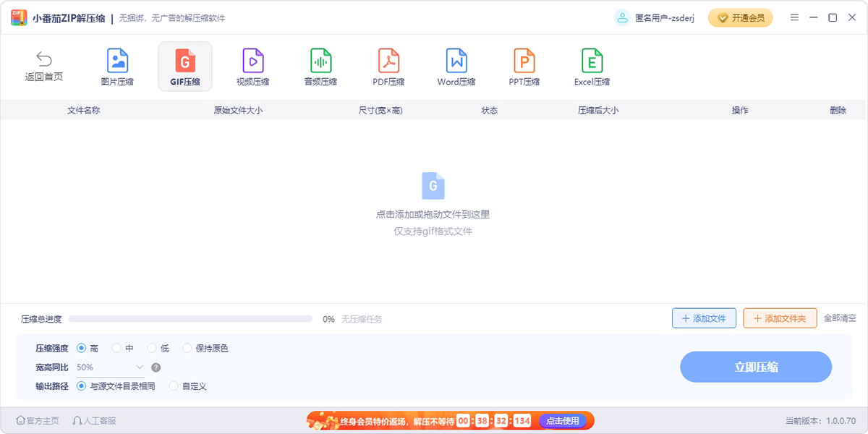Open 官方主页 link
Screen dimensions: 868x434
coord(38,420)
